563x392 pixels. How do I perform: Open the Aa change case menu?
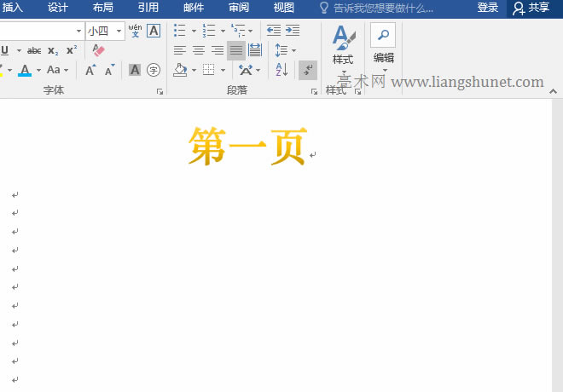(x=57, y=70)
